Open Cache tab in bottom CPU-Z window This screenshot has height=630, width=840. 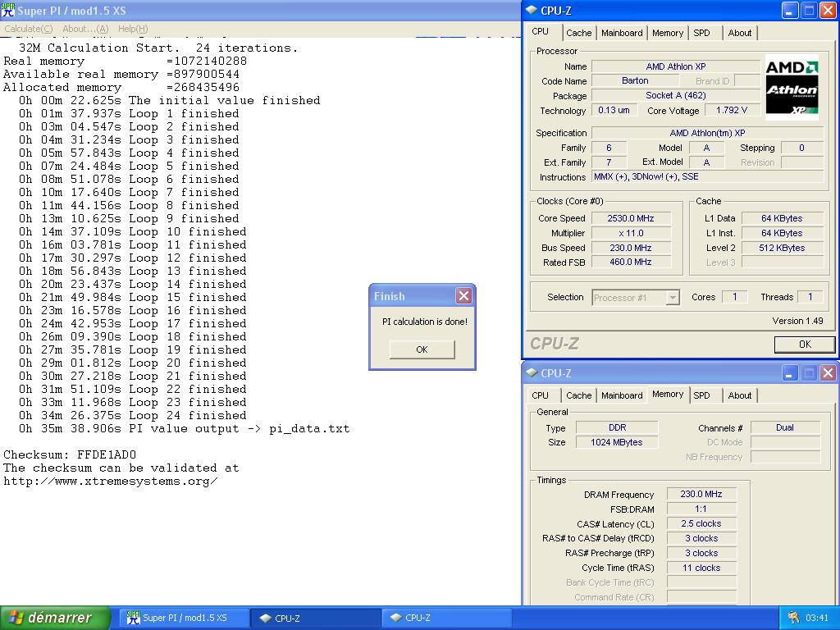click(579, 395)
